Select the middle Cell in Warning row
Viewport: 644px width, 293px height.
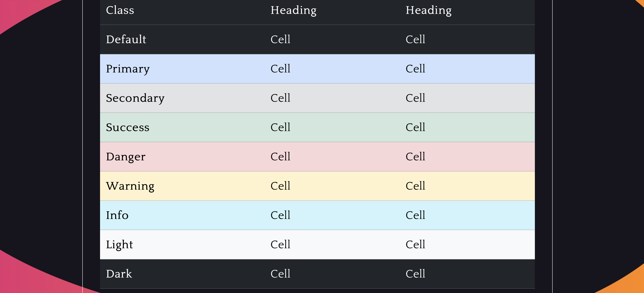[280, 186]
